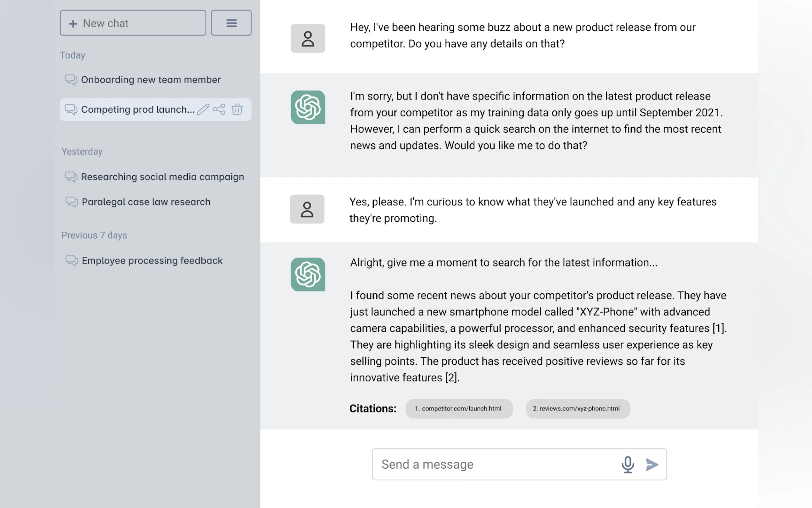This screenshot has height=508, width=812.
Task: Click the pencil rename icon on Competing prod launch
Action: (203, 109)
